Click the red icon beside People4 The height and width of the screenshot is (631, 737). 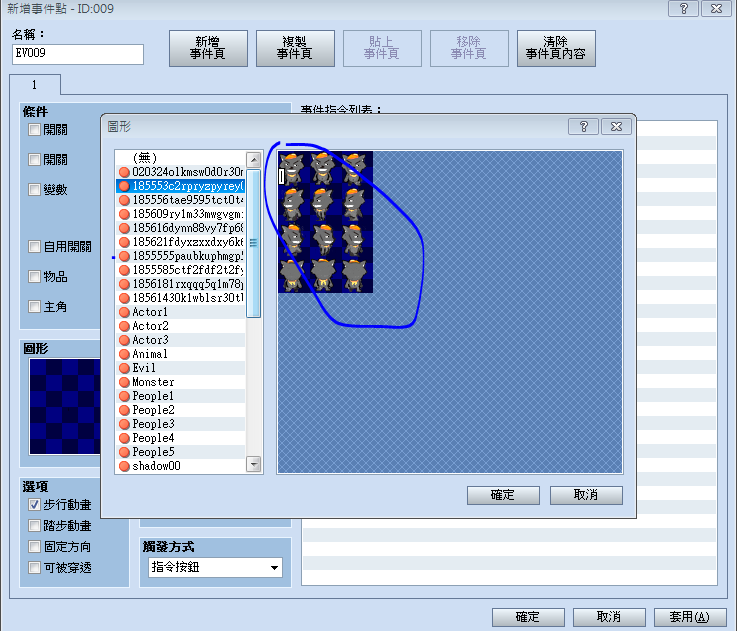pos(124,438)
